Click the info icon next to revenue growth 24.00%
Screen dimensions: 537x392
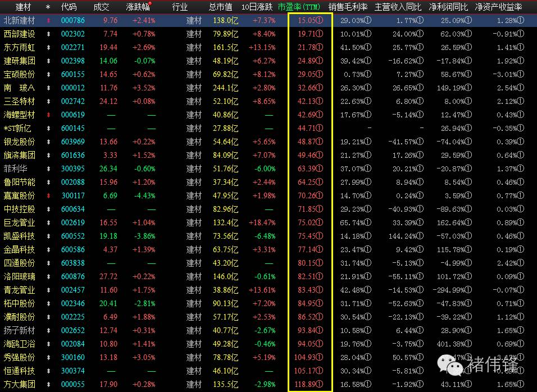point(420,34)
